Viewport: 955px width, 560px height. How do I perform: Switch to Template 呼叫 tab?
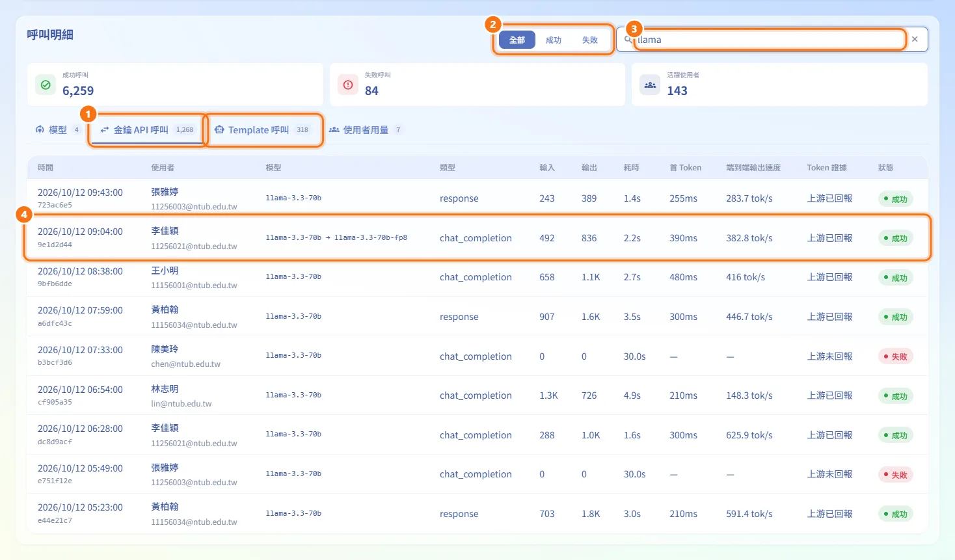263,129
